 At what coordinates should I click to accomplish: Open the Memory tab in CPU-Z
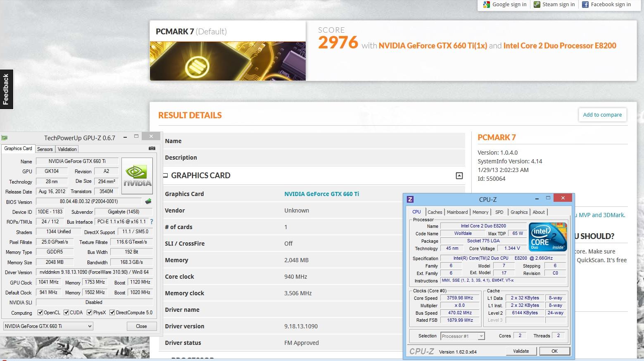(x=480, y=212)
